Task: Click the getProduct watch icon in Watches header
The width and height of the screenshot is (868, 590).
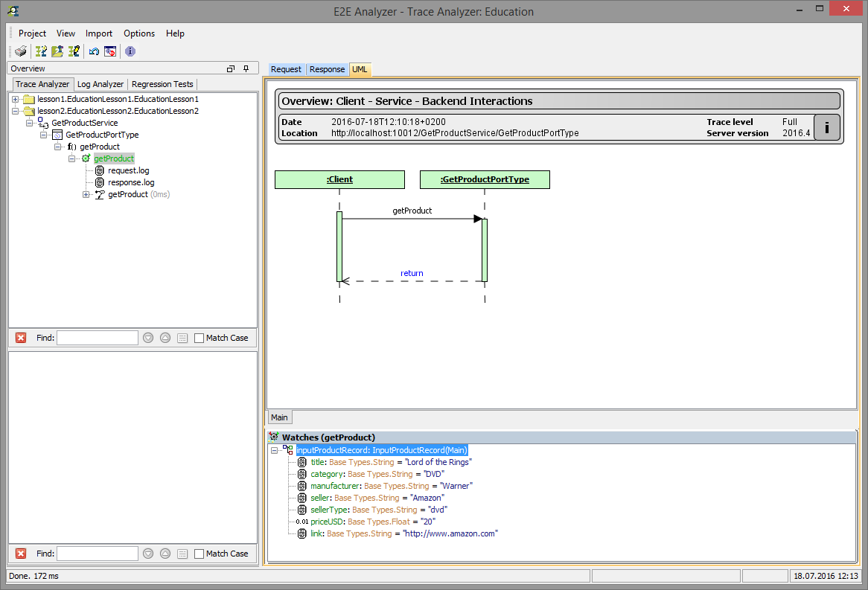Action: click(x=273, y=437)
